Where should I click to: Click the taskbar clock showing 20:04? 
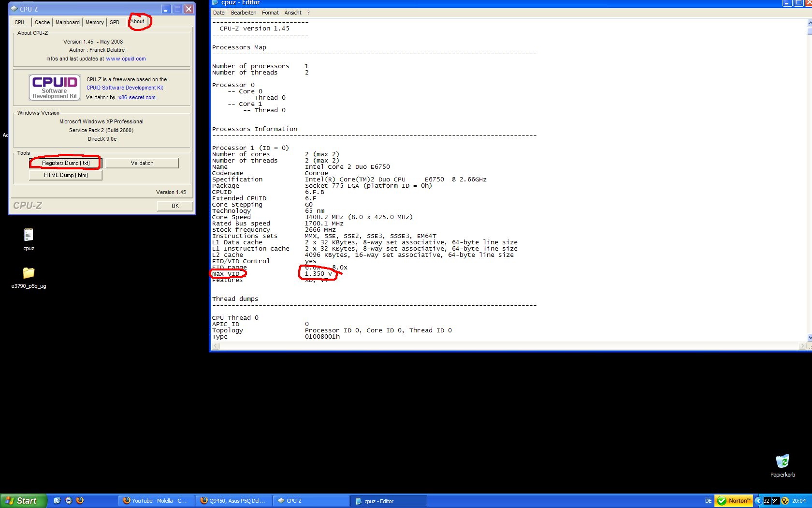click(799, 501)
